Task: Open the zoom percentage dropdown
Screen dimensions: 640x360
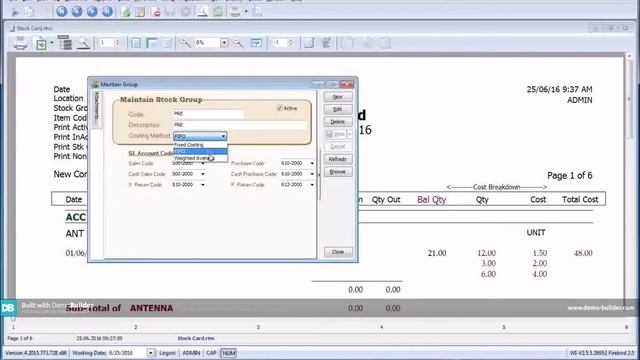Action: [224, 42]
